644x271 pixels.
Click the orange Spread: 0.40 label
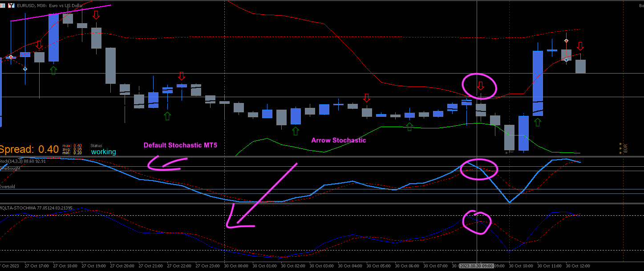click(x=29, y=149)
